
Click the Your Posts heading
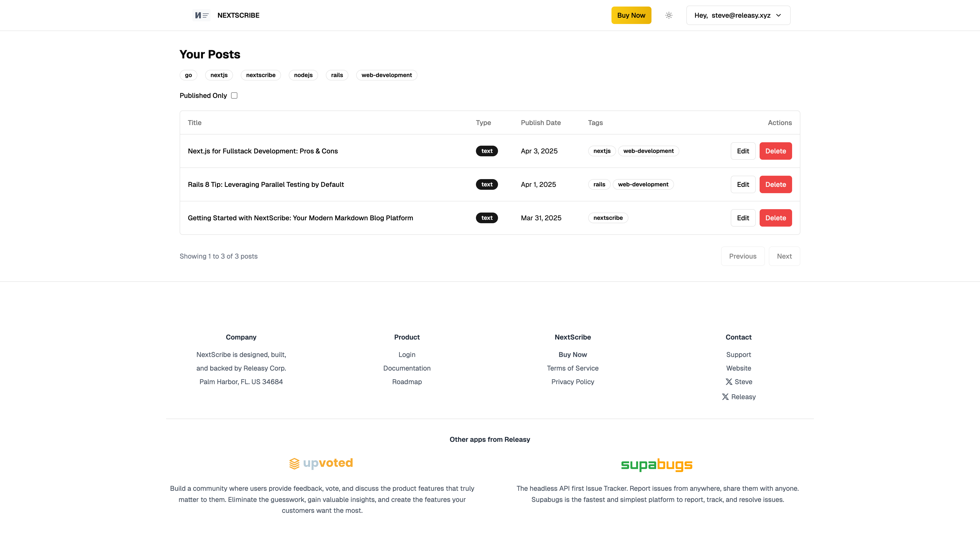point(210,54)
